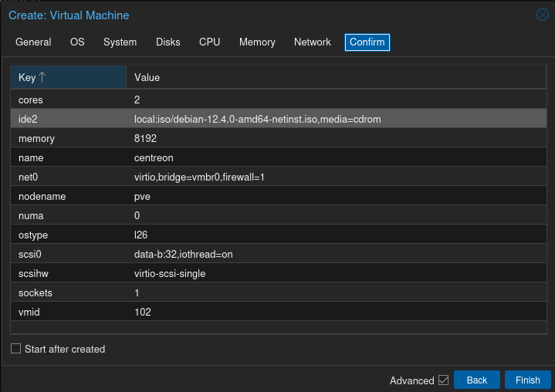Enable Start after created checkbox

16,349
